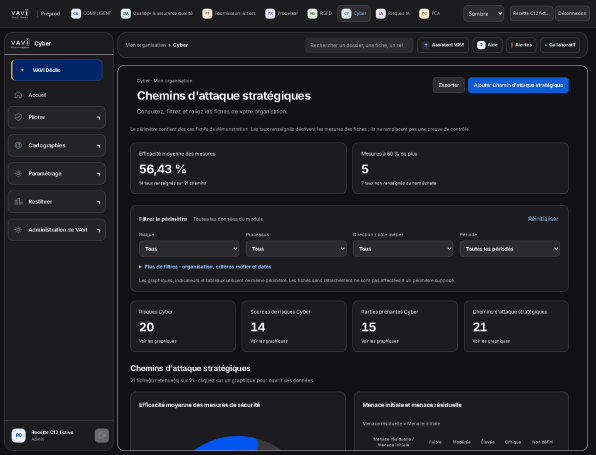Launch VAVI Déclic from the sidebar
This screenshot has width=596, height=455.
[x=57, y=70]
